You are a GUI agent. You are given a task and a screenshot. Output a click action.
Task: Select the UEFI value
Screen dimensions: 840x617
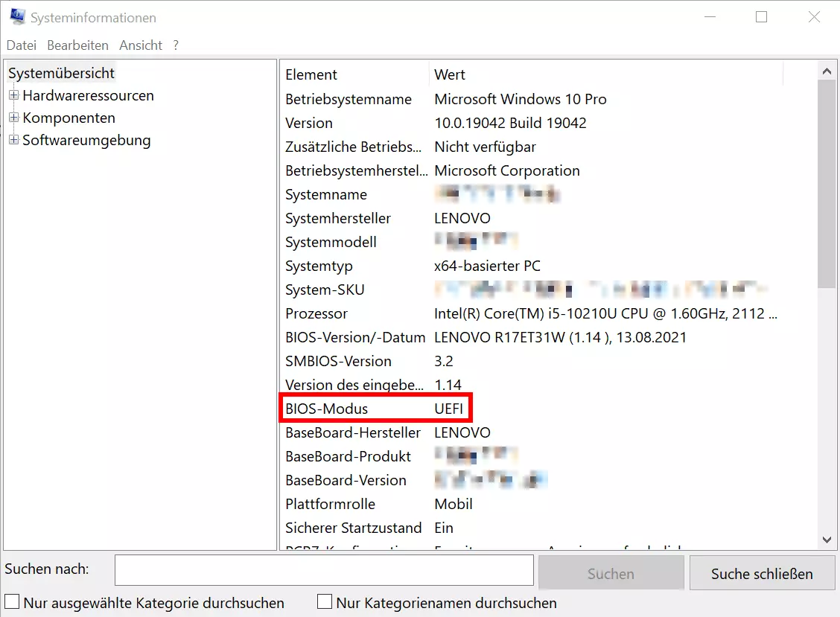point(449,409)
